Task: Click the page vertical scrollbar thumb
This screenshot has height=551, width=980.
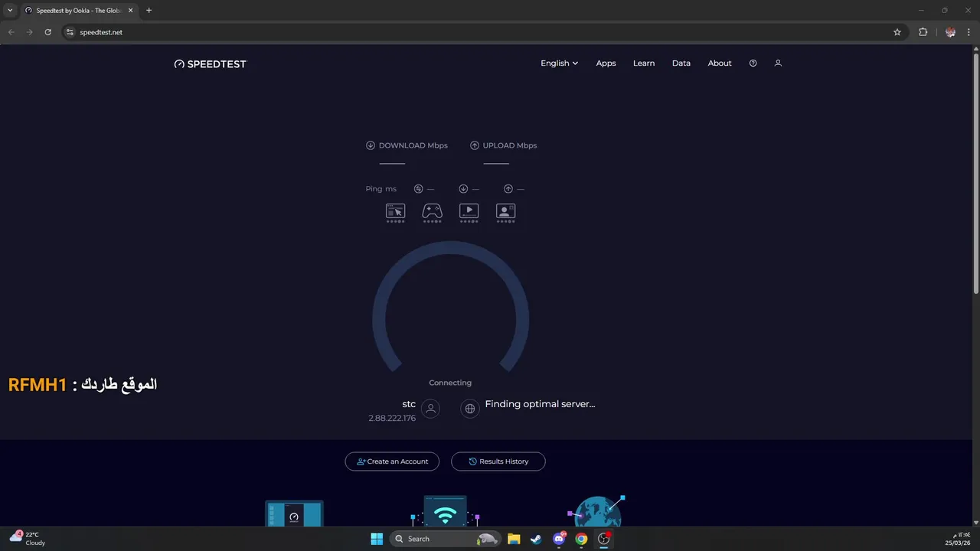Action: pos(975,172)
